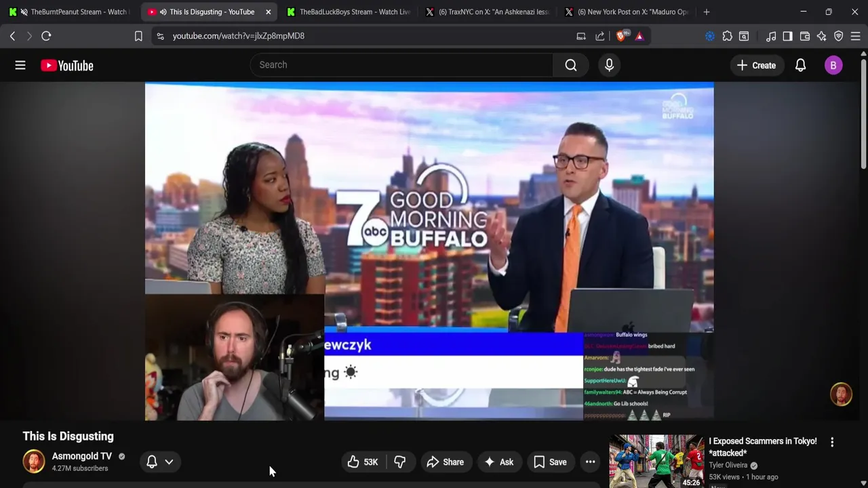Toggle the browser sidebar panel icon
This screenshot has height=488, width=868.
[787, 36]
